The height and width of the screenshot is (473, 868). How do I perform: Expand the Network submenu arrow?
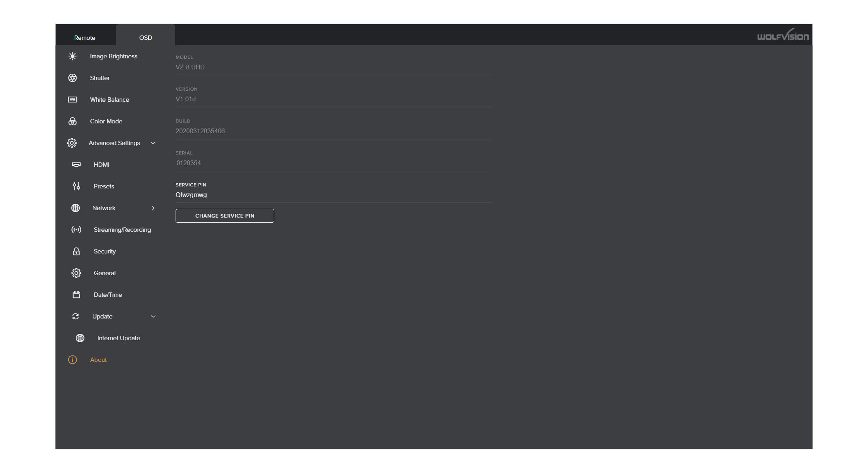pos(153,208)
